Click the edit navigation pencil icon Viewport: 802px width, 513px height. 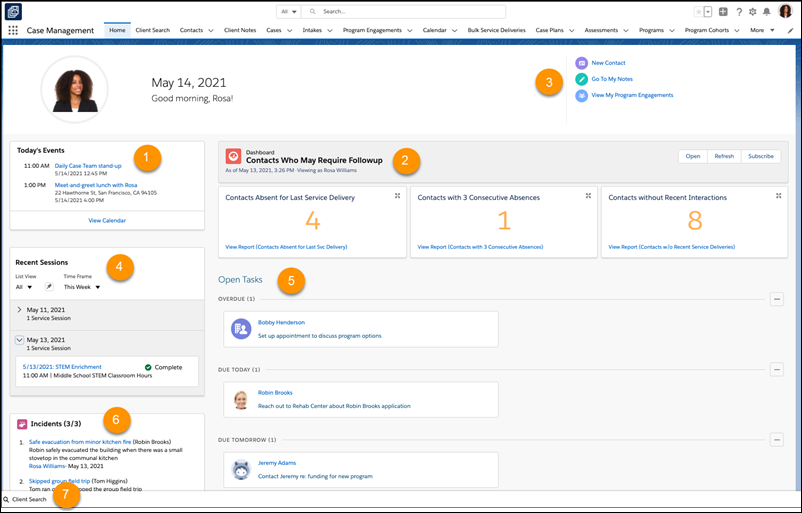pyautogui.click(x=790, y=31)
